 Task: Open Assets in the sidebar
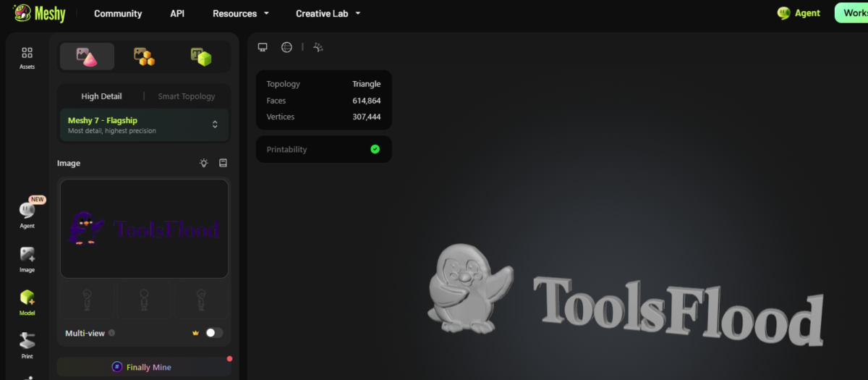click(27, 58)
